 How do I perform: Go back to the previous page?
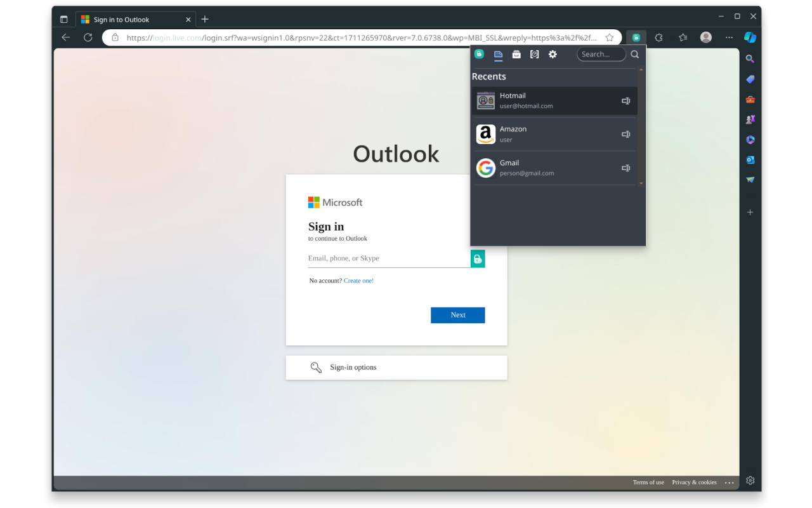[65, 37]
